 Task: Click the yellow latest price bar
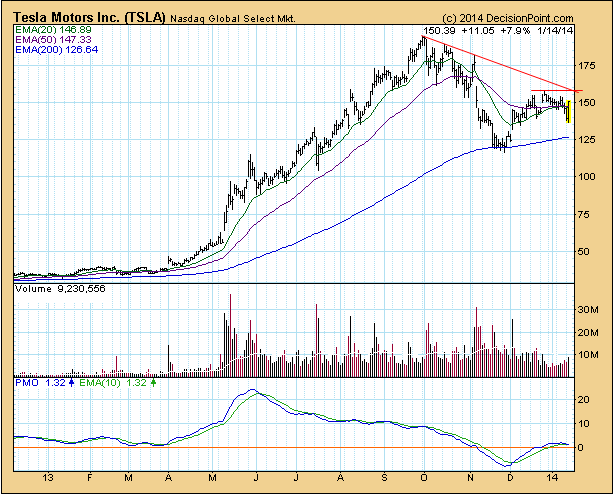(568, 109)
